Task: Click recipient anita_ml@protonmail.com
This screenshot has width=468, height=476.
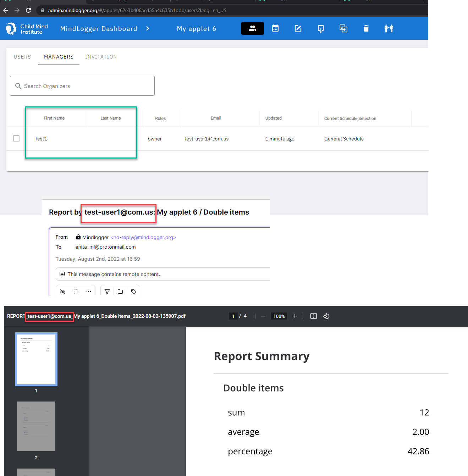Action: click(x=105, y=247)
